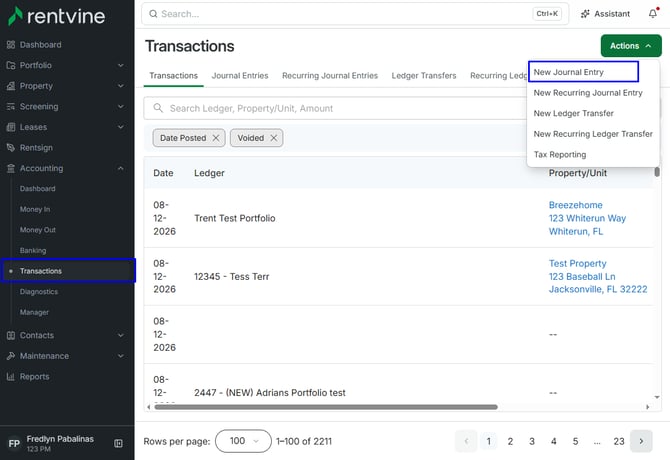670x460 pixels.
Task: Open Breezehome 123 Whiterun Way property link
Action: 587,218
